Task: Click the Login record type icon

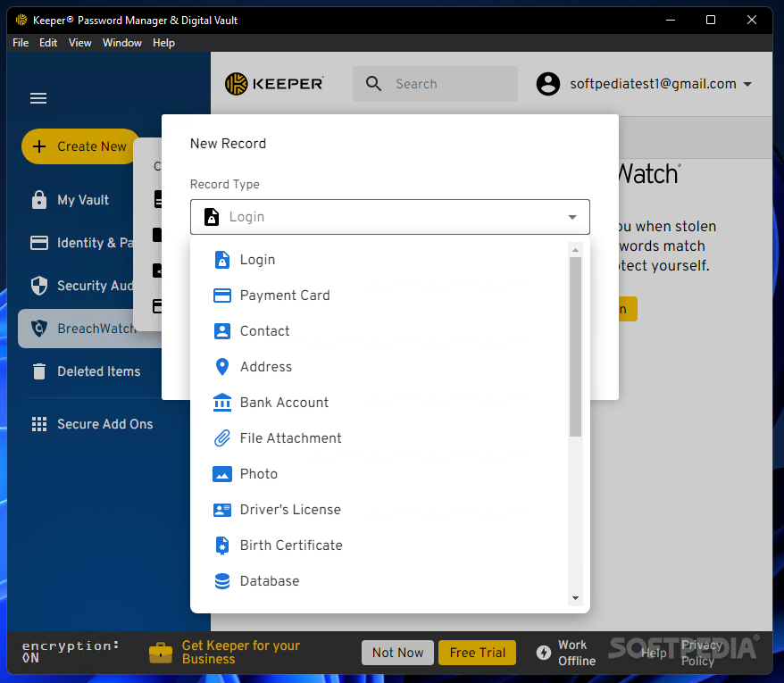Action: [222, 260]
